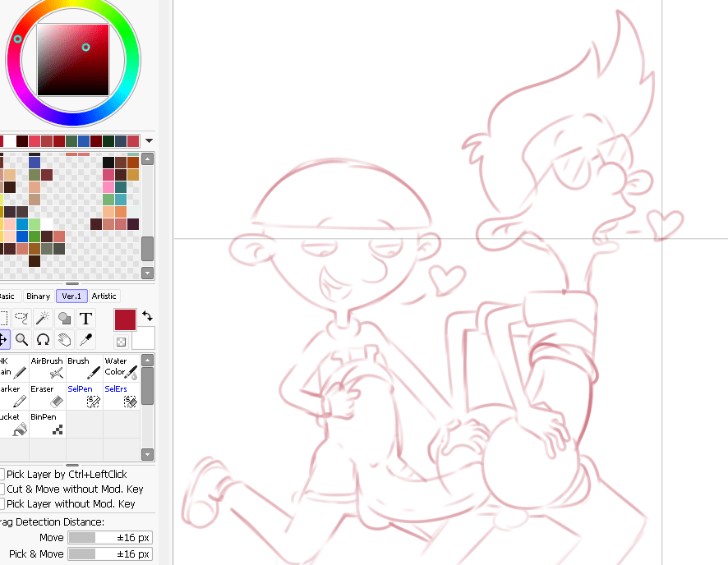Screen dimensions: 728x565
Task: Choose the Bucket fill tool
Action: point(15,424)
